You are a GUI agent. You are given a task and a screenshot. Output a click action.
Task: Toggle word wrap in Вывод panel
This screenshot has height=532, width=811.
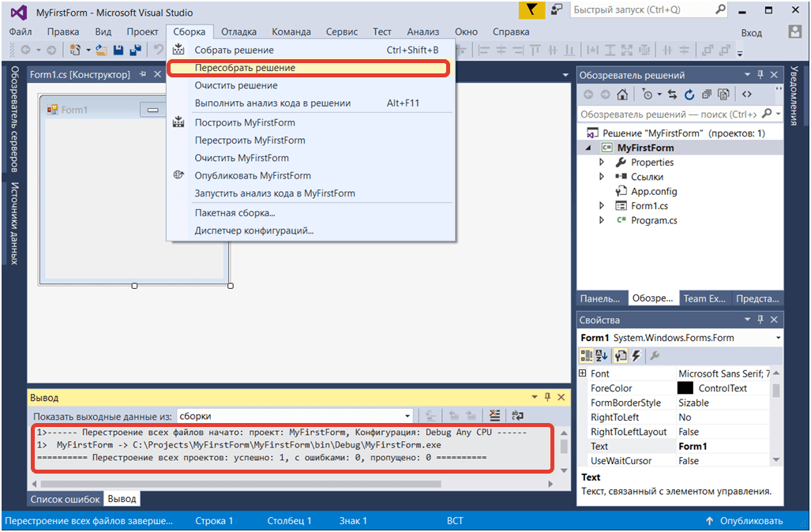pos(517,415)
